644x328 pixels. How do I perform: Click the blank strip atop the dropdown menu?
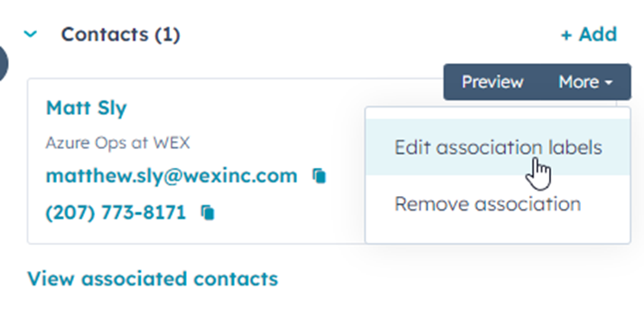coord(498,114)
